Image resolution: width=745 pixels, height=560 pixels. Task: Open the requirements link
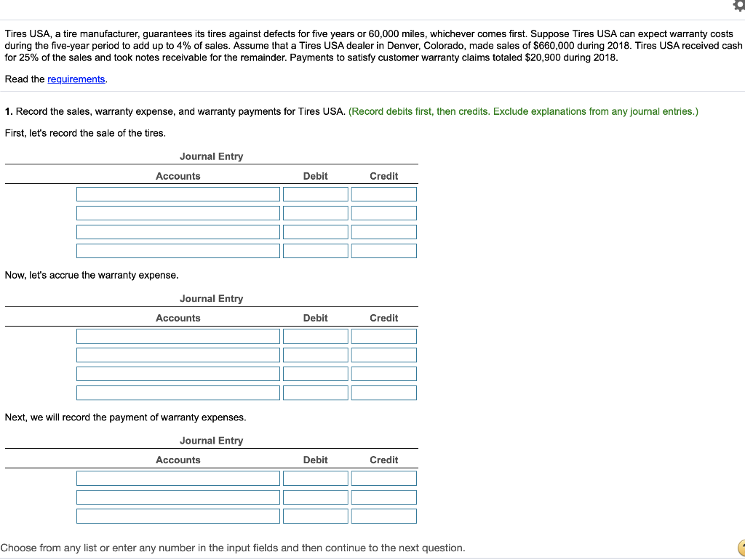click(76, 79)
